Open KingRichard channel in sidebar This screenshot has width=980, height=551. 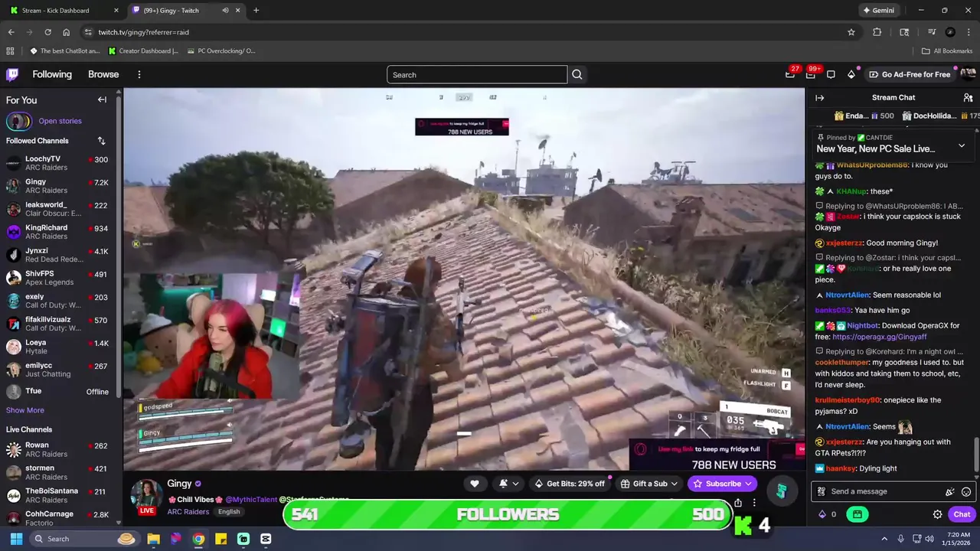[58, 232]
